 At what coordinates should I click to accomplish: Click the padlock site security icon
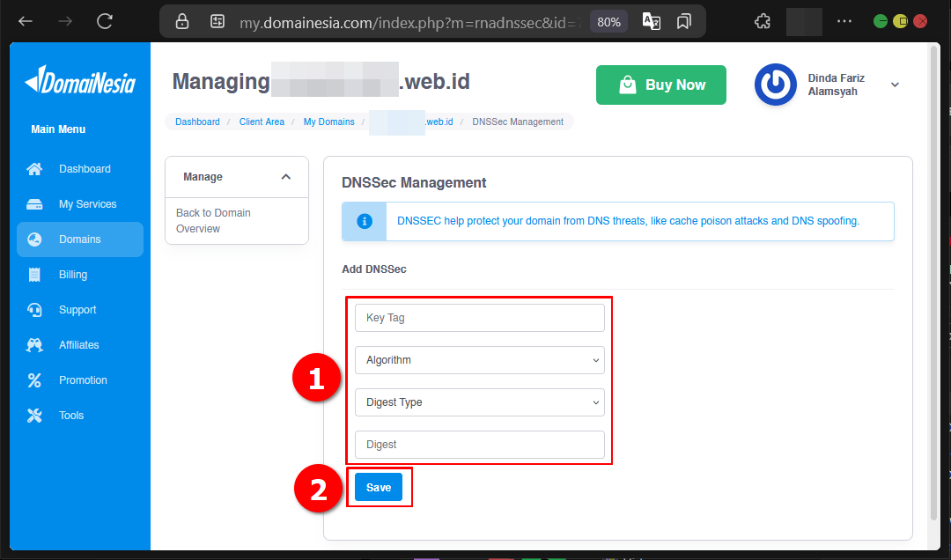182,22
